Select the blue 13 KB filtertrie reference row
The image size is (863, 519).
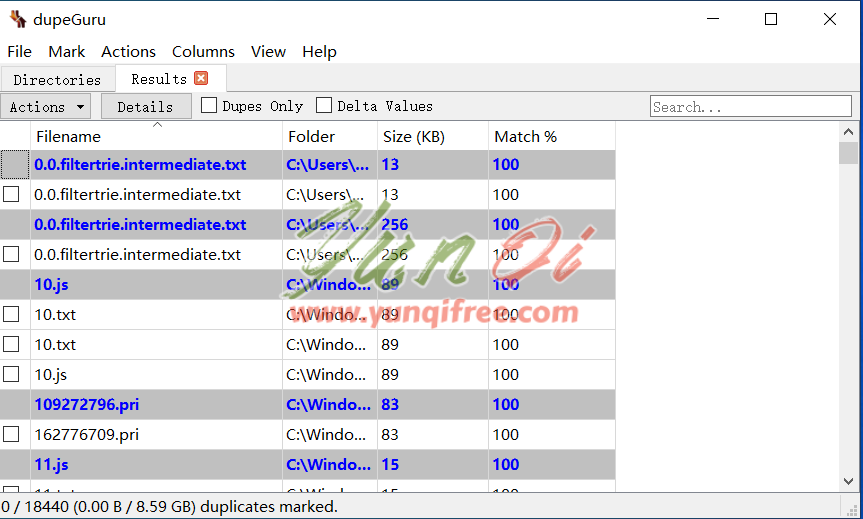308,165
